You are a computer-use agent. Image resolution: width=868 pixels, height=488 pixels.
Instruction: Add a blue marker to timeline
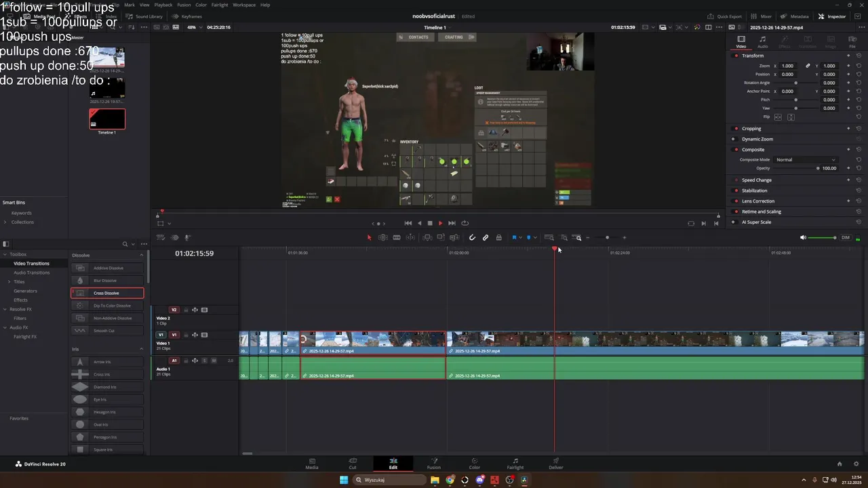[529, 237]
